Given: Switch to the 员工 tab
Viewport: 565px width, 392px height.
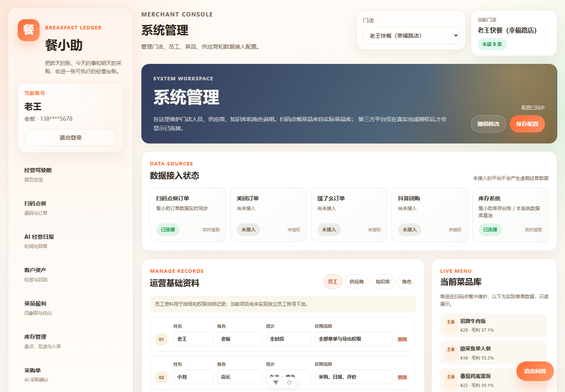Looking at the screenshot, I should click(x=333, y=282).
